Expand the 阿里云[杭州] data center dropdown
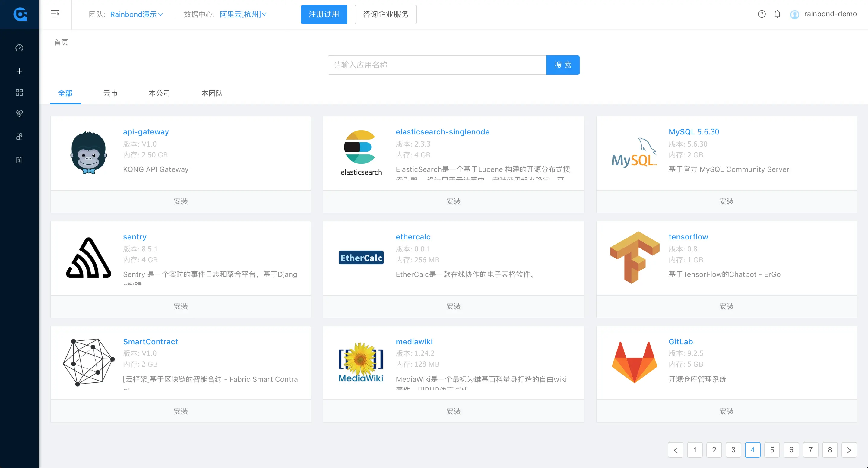 (x=243, y=14)
